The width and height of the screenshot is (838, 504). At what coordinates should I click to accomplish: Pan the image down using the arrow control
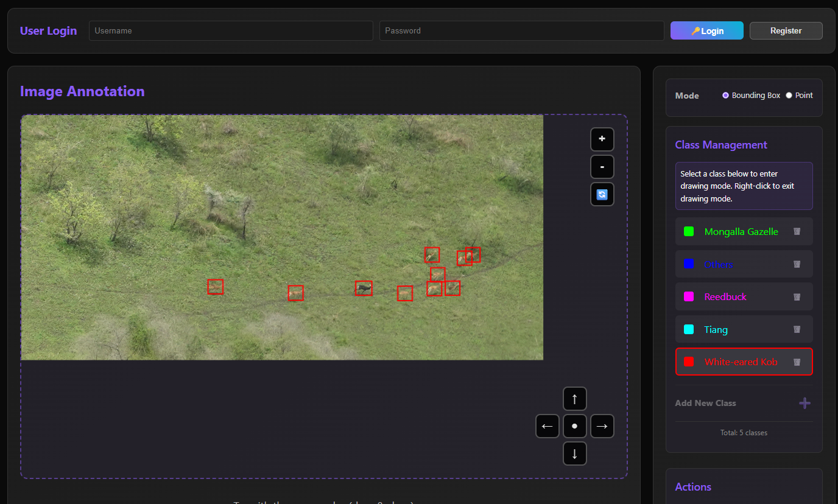pos(574,453)
